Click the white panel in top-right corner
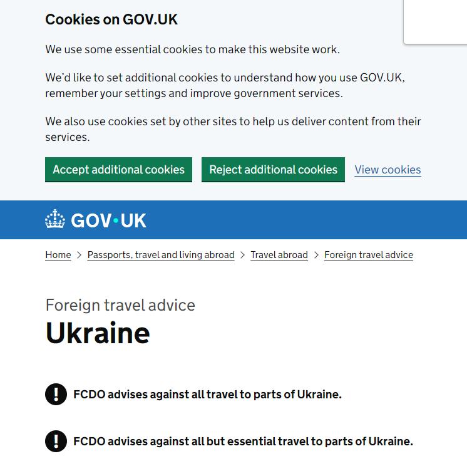The width and height of the screenshot is (467, 476). pos(436,22)
